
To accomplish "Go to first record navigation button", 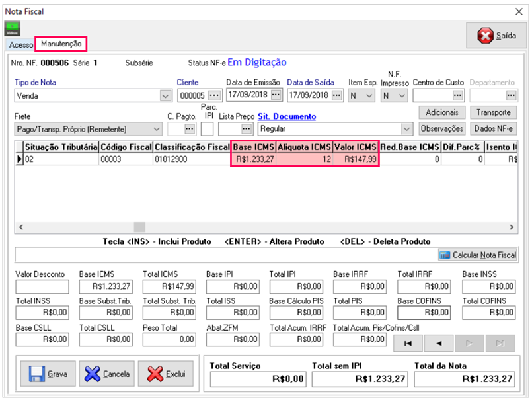I will (408, 342).
